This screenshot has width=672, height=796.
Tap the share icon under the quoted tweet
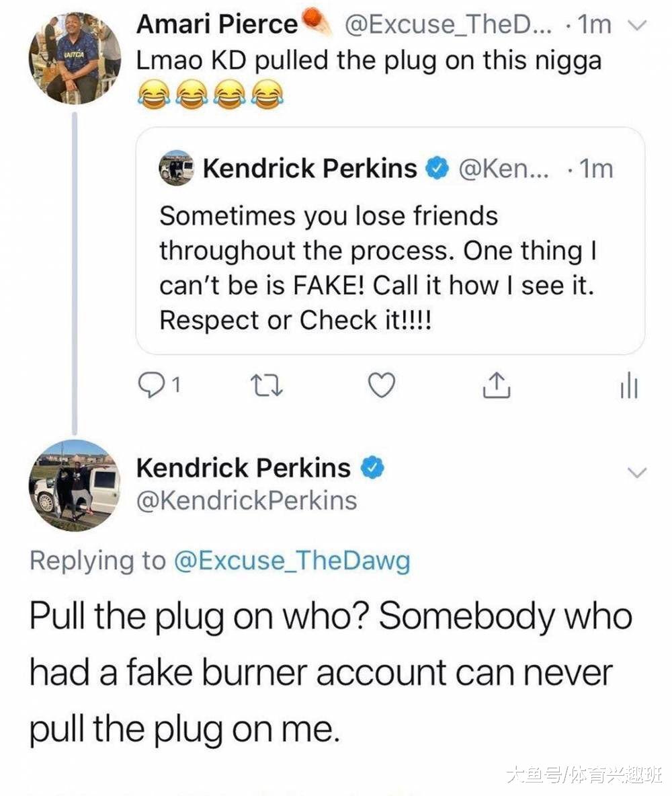495,385
